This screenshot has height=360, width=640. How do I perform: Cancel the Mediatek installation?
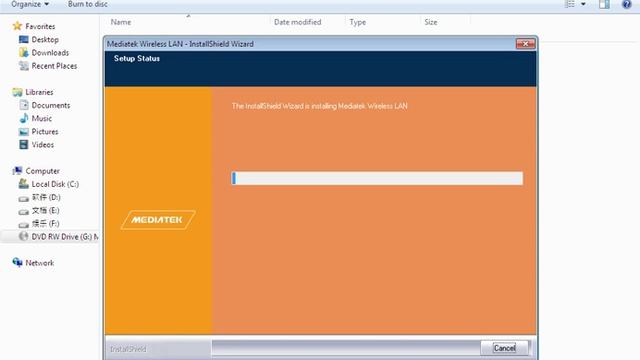point(504,348)
